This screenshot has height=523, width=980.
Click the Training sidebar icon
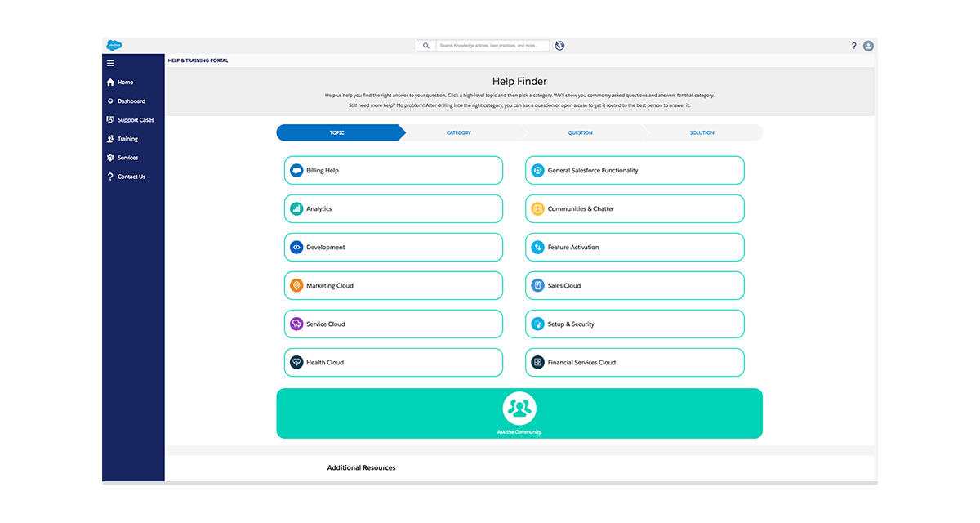tap(110, 139)
